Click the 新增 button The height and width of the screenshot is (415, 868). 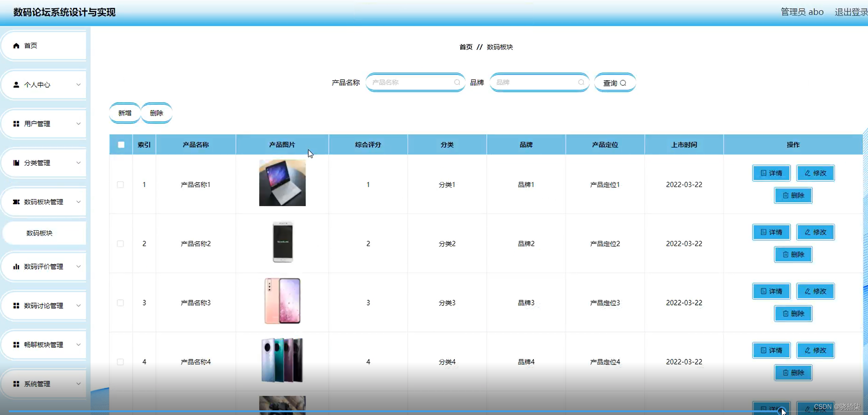(125, 113)
